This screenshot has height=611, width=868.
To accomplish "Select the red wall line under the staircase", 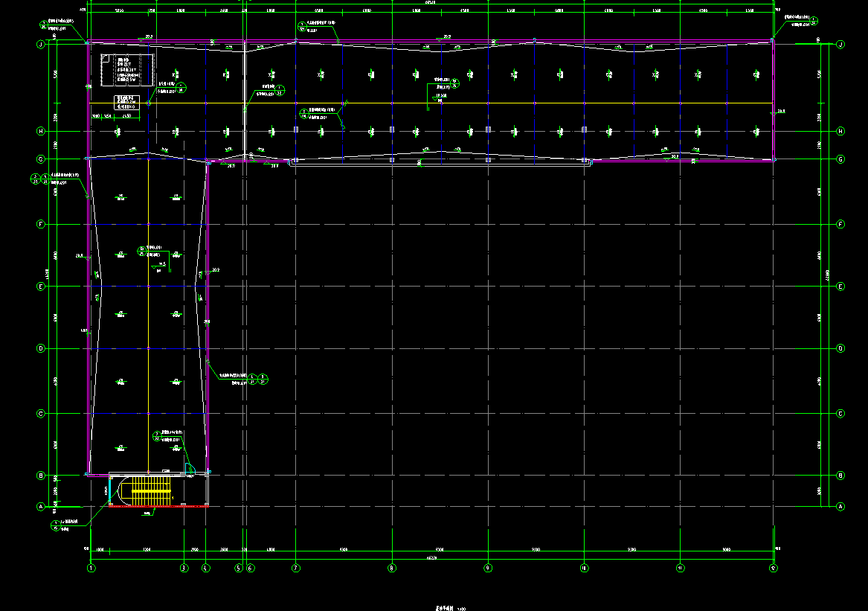I will pyautogui.click(x=158, y=507).
